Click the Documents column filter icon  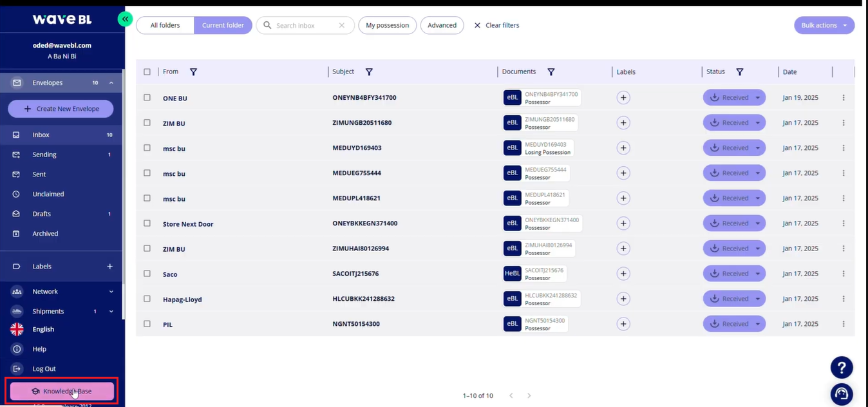point(551,72)
